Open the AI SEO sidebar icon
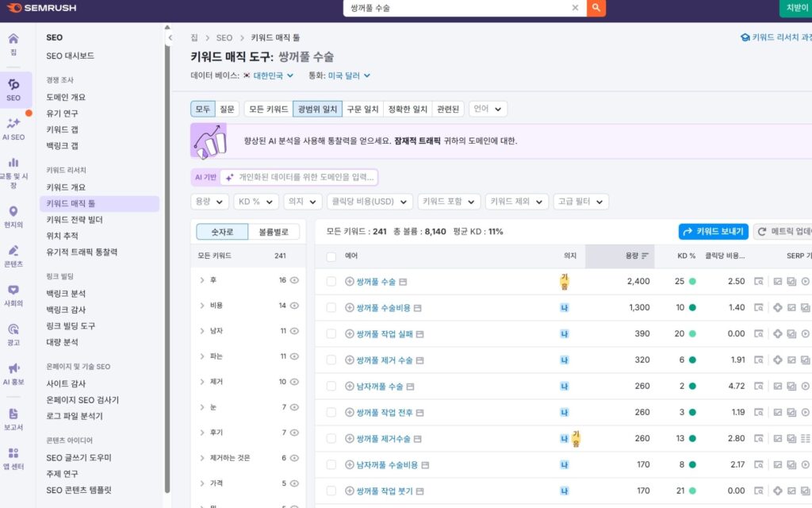This screenshot has width=812, height=508. click(13, 128)
